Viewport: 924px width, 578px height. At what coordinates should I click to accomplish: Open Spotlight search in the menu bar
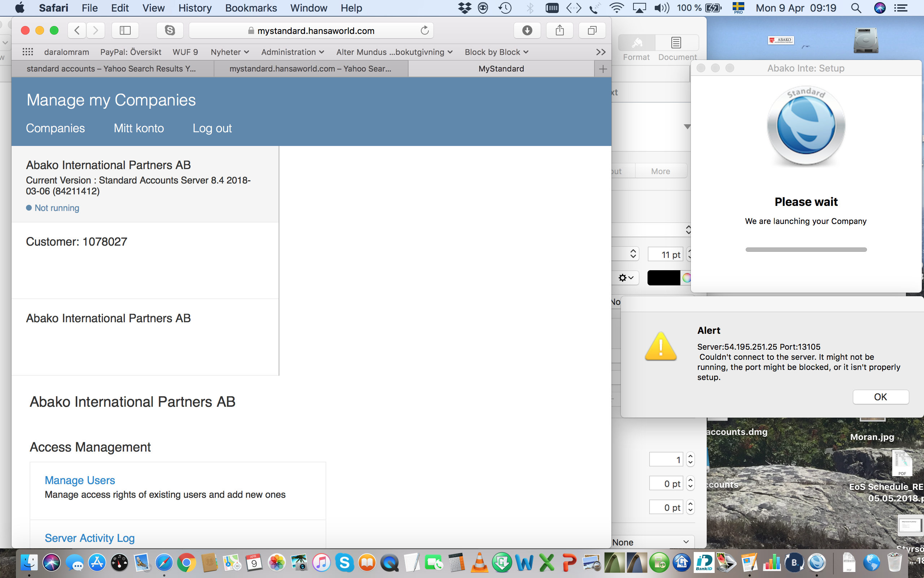point(856,8)
